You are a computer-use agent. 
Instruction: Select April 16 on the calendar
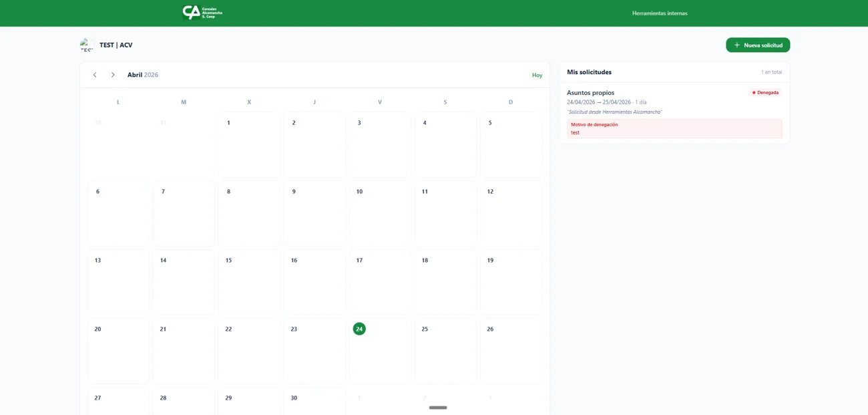tap(314, 283)
